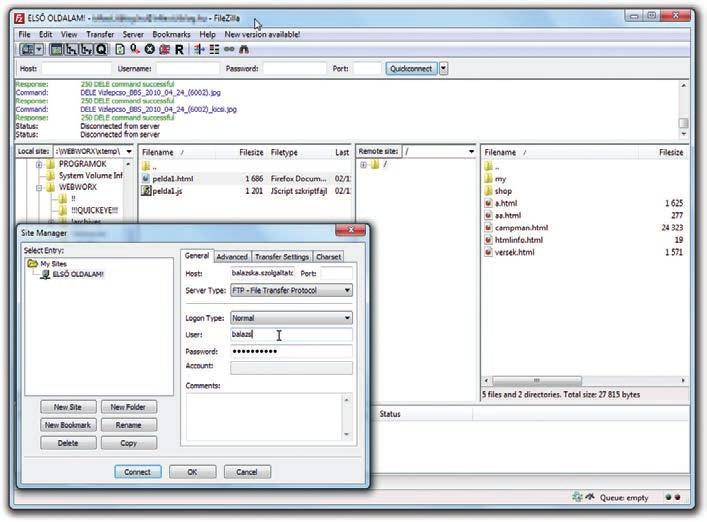Select versek.html in the remote file list

(514, 252)
